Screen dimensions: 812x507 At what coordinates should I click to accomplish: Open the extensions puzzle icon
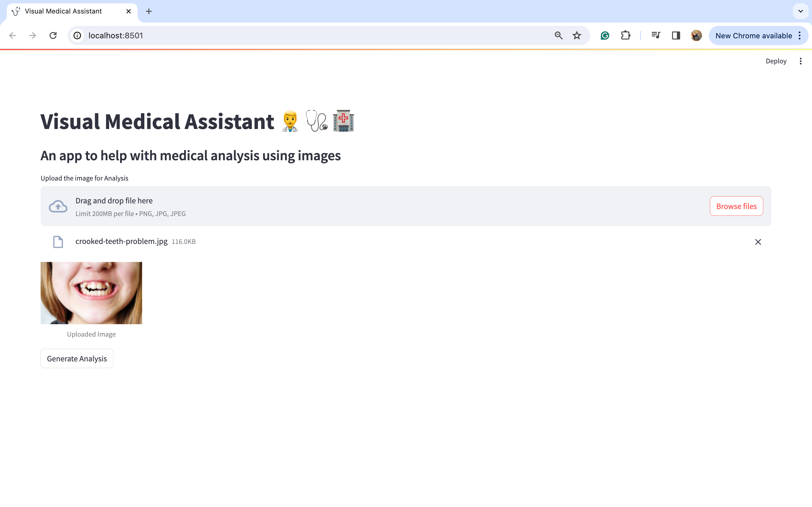626,35
